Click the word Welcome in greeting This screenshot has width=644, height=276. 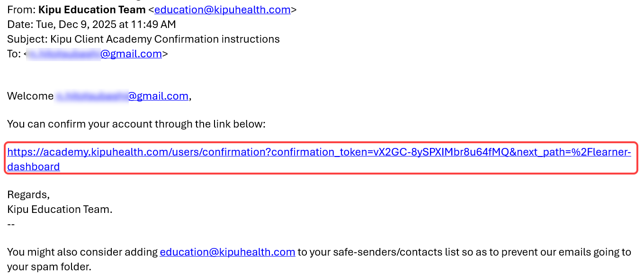pyautogui.click(x=30, y=96)
